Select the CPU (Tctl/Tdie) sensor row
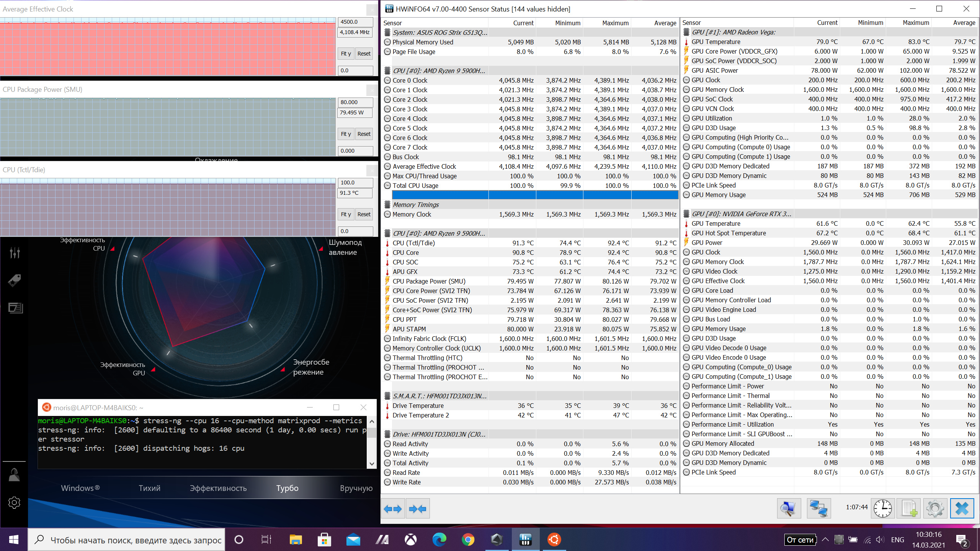The height and width of the screenshot is (551, 980). point(530,243)
